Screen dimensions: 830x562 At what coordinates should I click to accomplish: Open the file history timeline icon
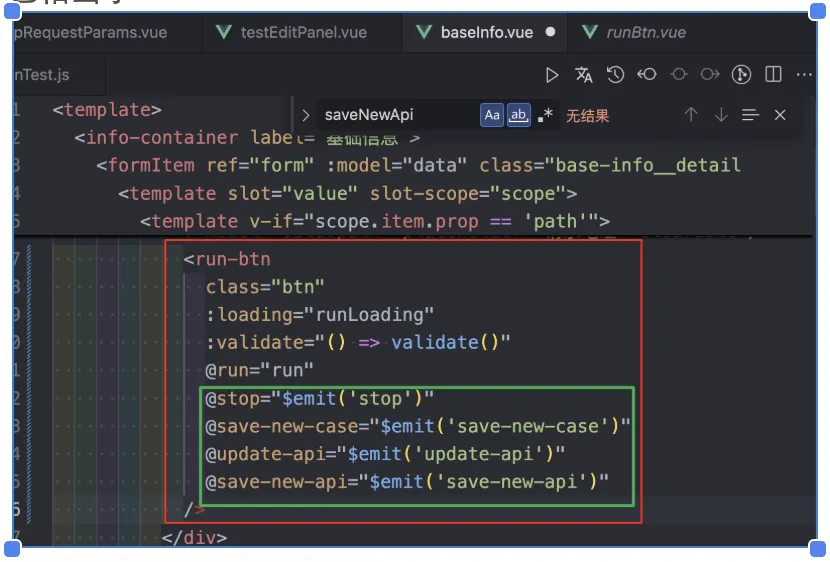point(616,75)
